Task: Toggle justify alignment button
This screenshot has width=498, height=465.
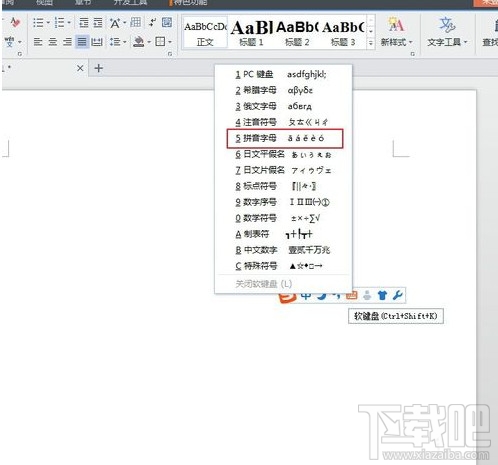Action: click(82, 42)
